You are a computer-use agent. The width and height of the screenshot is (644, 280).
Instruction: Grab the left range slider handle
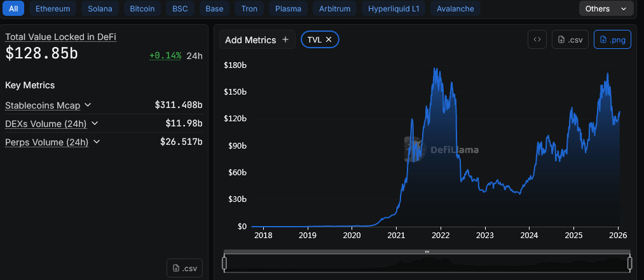tap(224, 263)
